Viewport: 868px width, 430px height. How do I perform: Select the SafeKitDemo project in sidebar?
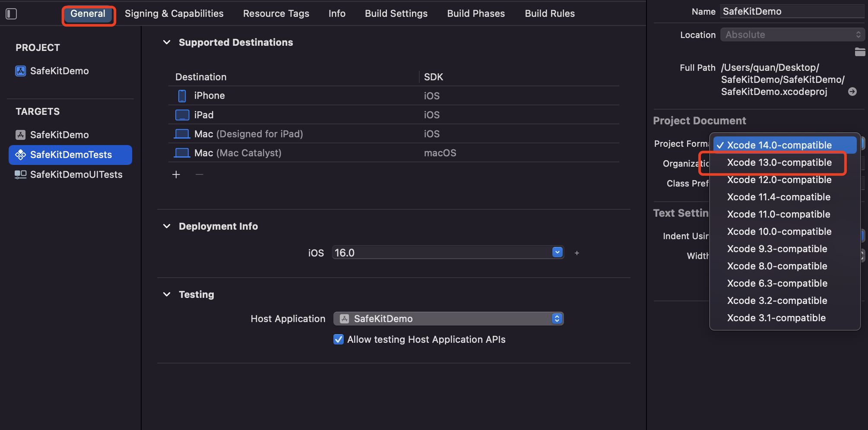[70, 71]
